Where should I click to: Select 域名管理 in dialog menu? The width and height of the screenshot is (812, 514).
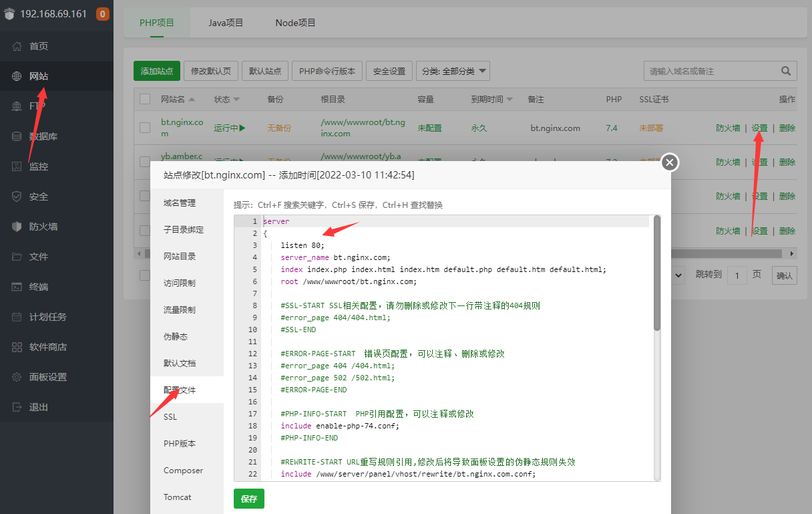(187, 203)
